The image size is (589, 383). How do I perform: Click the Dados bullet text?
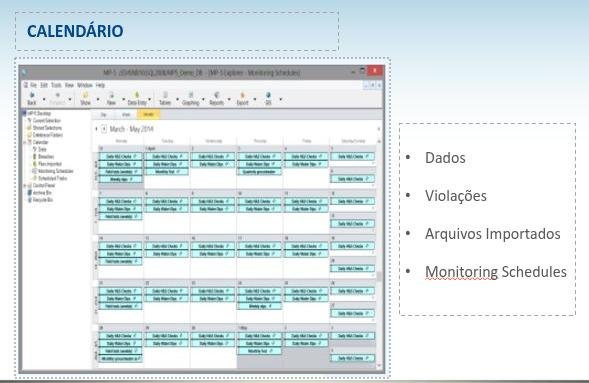pos(445,158)
